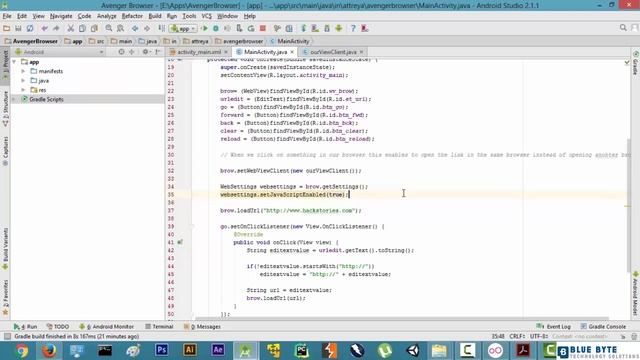This screenshot has height=360, width=640.
Task: Select Gradle Scripts in project tree
Action: click(46, 99)
